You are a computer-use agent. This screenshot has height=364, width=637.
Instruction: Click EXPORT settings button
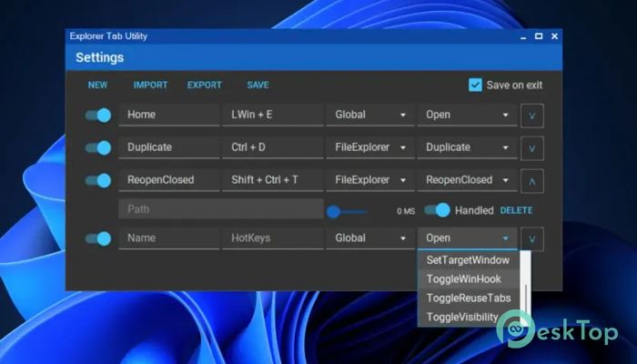(x=205, y=85)
